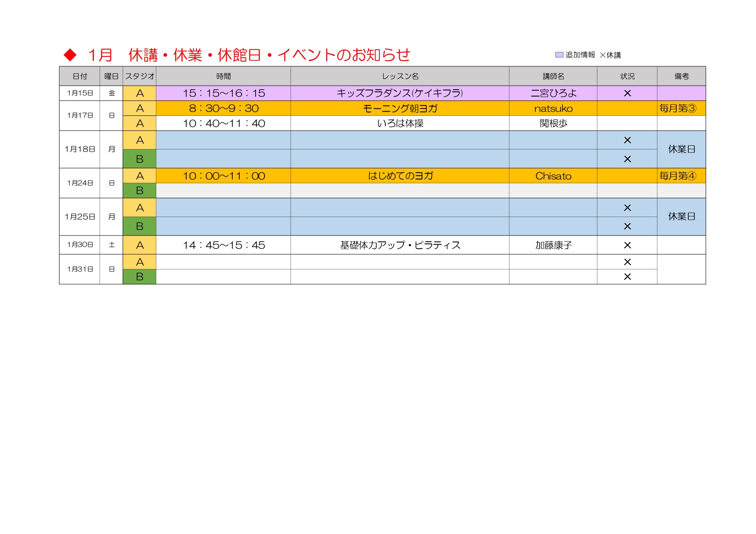Viewport: 756px width, 534px height.
Task: Select lesson いろは体操
Action: [400, 123]
